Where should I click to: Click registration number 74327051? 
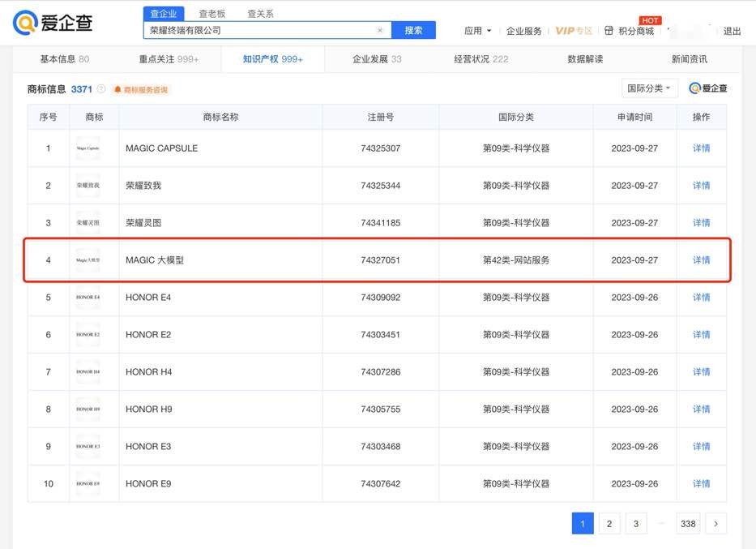[x=380, y=260]
